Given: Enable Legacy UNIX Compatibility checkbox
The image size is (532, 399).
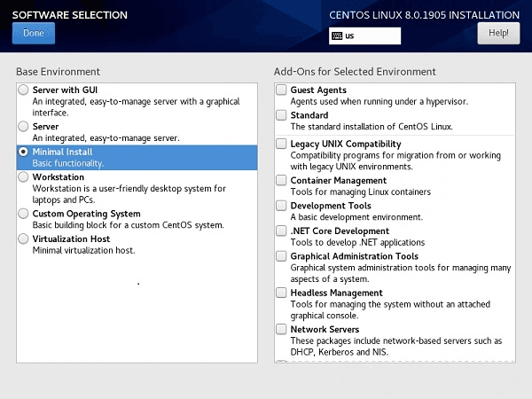Looking at the screenshot, I should [281, 144].
